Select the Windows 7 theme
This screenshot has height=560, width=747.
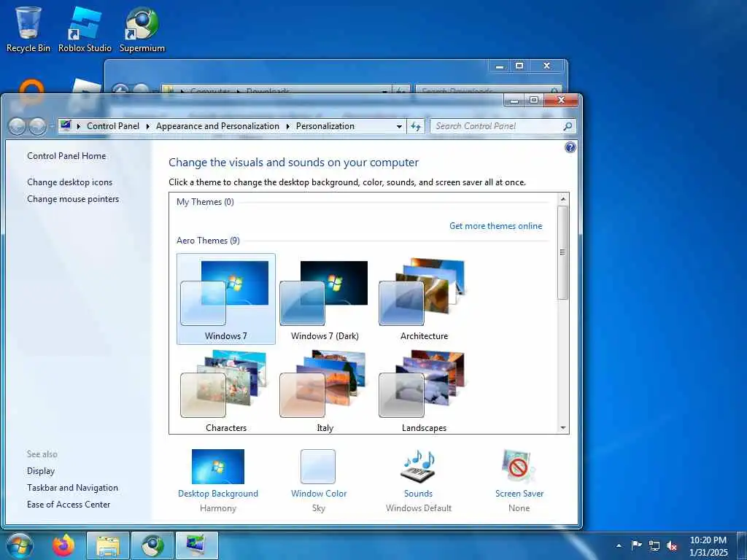pos(226,298)
